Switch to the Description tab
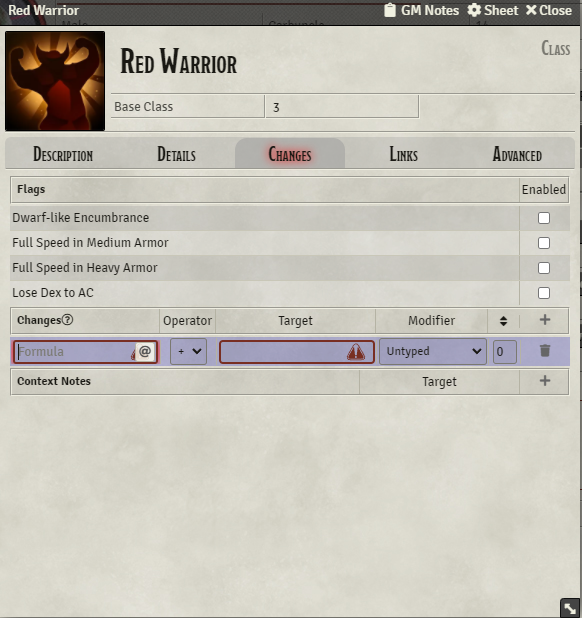This screenshot has height=618, width=582. tap(63, 154)
